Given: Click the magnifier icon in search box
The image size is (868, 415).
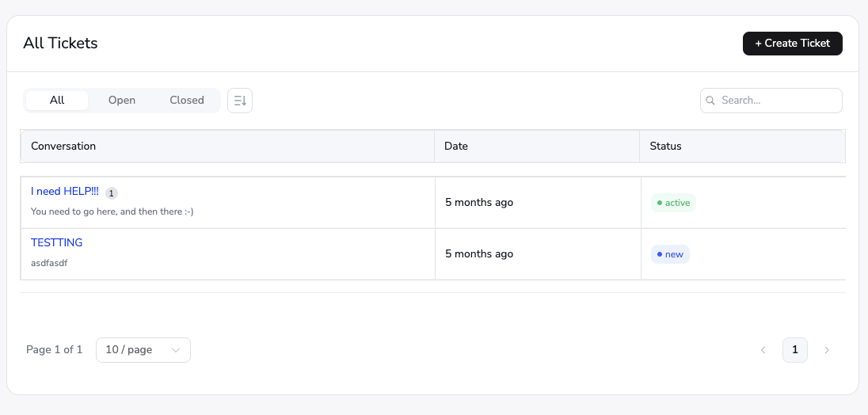Looking at the screenshot, I should click(710, 101).
